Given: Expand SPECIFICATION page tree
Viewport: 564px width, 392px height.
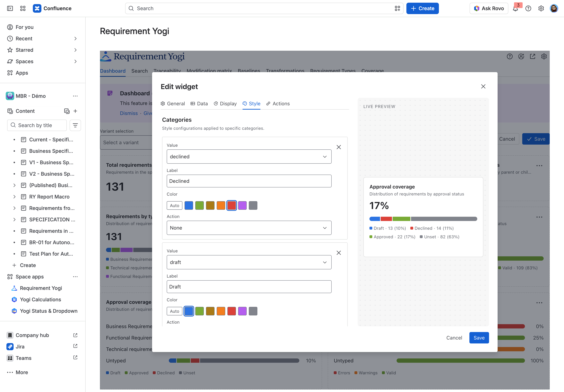Looking at the screenshot, I should pyautogui.click(x=14, y=219).
